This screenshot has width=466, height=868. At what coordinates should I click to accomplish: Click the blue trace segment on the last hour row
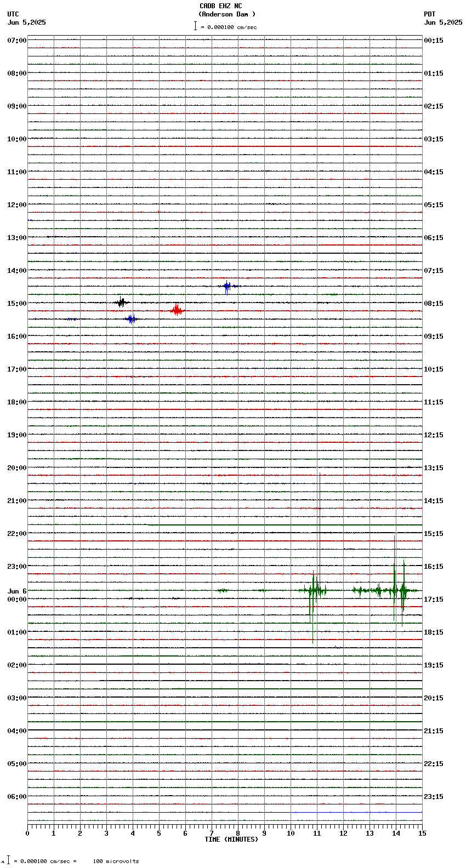pyautogui.click(x=356, y=812)
